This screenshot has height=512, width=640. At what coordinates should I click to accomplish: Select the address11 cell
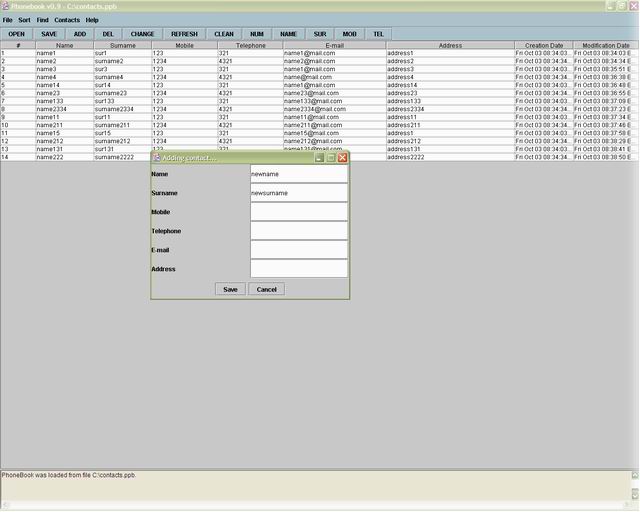[450, 117]
